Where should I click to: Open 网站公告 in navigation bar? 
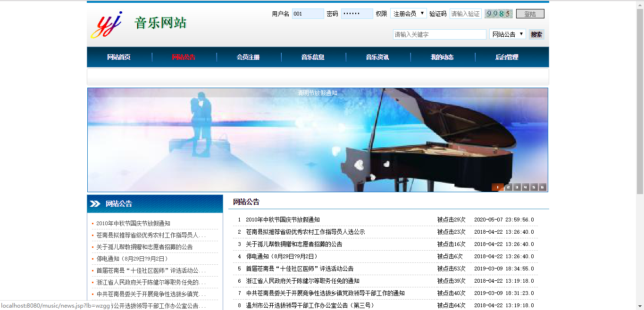pyautogui.click(x=184, y=57)
